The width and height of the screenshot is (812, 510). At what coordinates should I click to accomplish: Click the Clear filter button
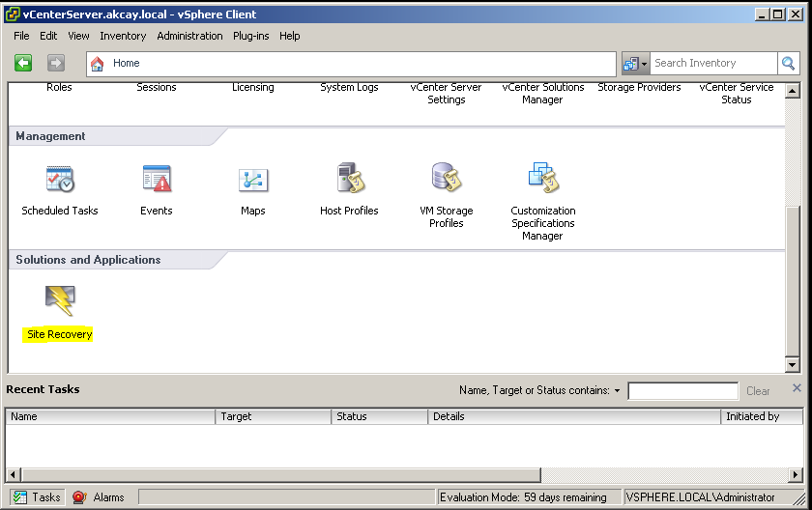[758, 391]
